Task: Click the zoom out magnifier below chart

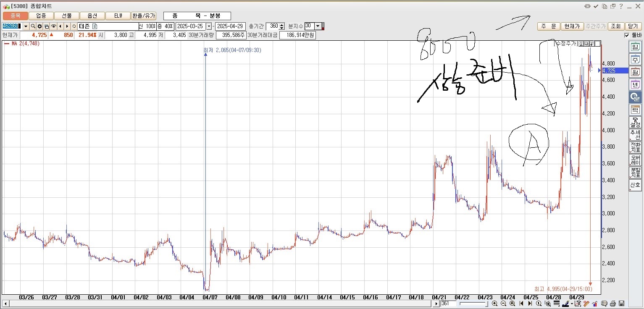Action: pos(503,304)
